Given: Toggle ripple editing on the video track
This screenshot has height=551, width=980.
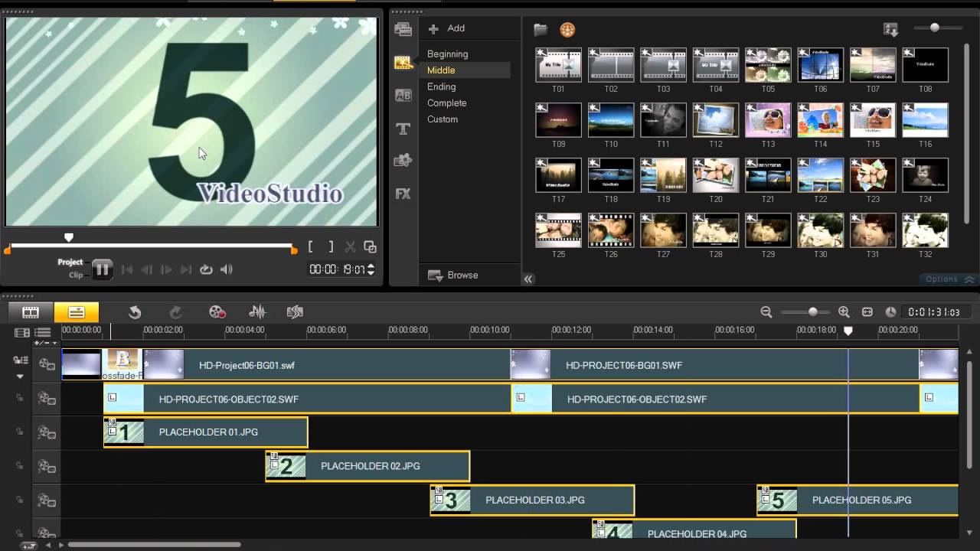Looking at the screenshot, I should pos(21,360).
